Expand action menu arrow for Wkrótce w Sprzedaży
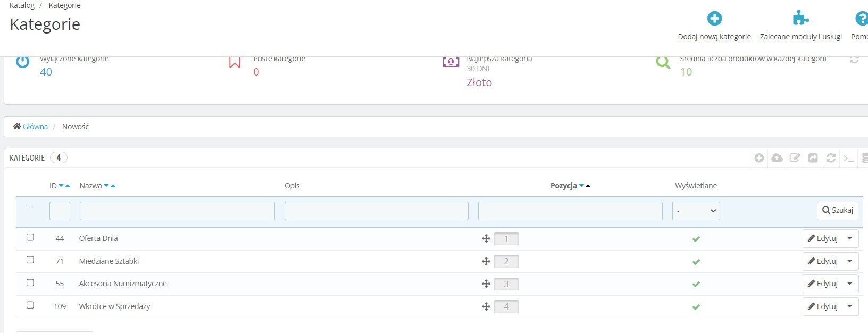This screenshot has height=333, width=868. coord(849,306)
